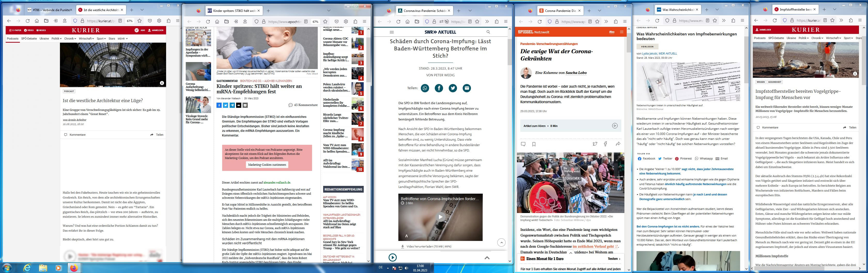Expand Wirtschaft menu in first Kurier window

(x=86, y=39)
